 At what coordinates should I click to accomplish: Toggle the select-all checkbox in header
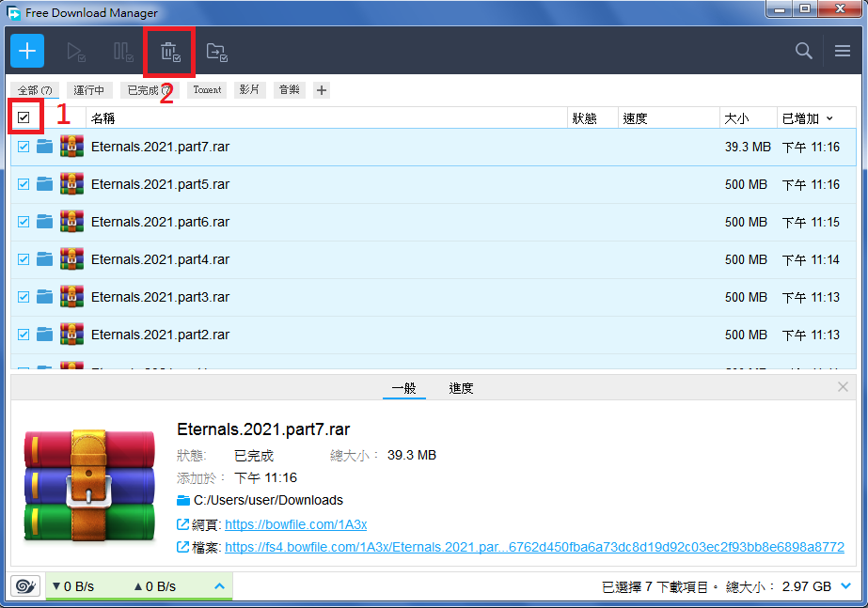click(x=24, y=117)
